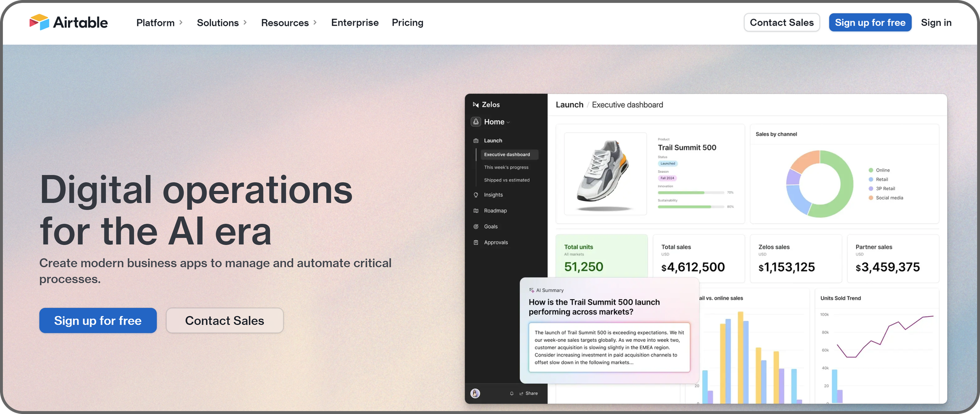Click the hero Contact Sales button
The height and width of the screenshot is (414, 980).
click(224, 320)
